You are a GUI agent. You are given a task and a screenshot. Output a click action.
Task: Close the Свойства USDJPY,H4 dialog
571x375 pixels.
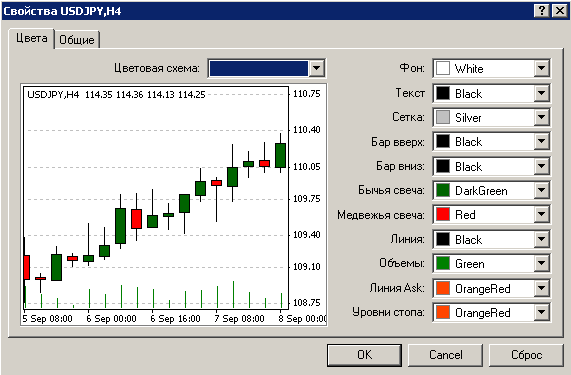560,11
